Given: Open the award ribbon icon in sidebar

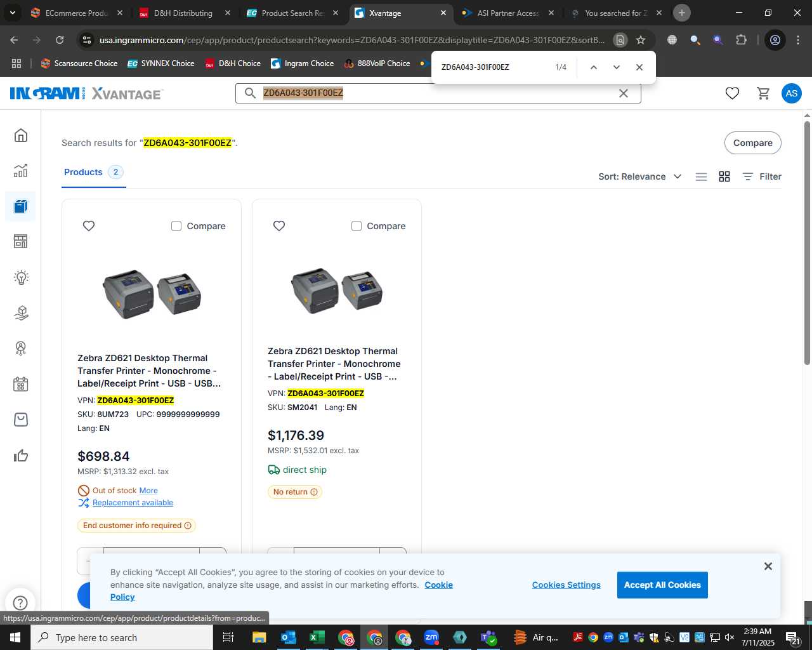Looking at the screenshot, I should point(21,348).
